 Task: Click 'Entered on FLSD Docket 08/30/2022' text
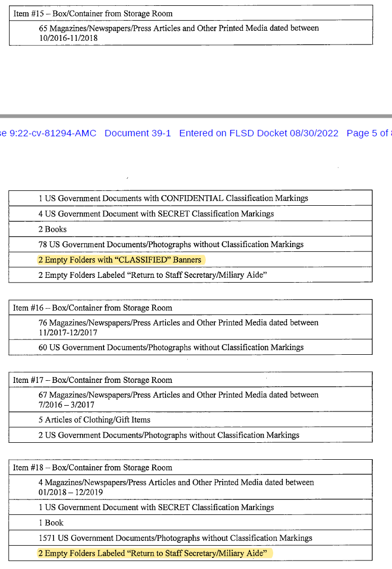tap(259, 133)
